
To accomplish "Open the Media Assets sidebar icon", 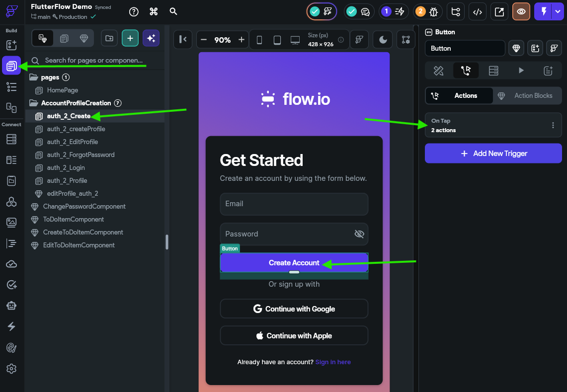I will pos(11,223).
